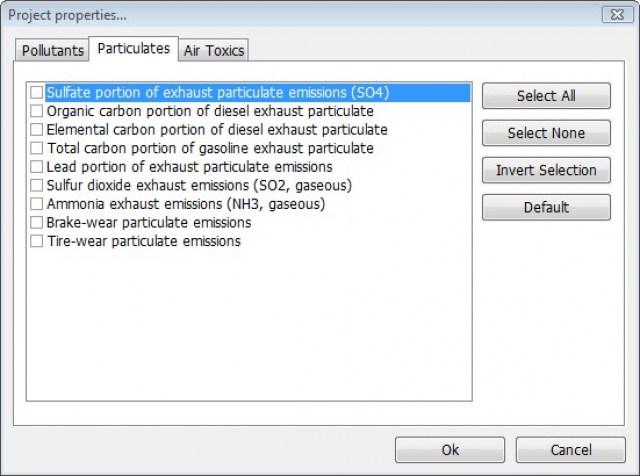Enable Organic carbon portion of diesel exhaust

(37, 111)
